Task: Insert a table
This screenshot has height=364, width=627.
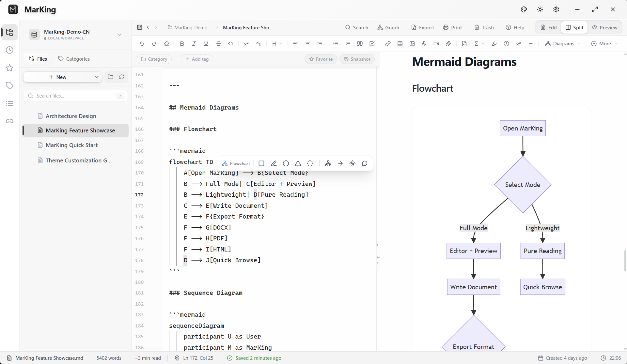Action: [400, 44]
